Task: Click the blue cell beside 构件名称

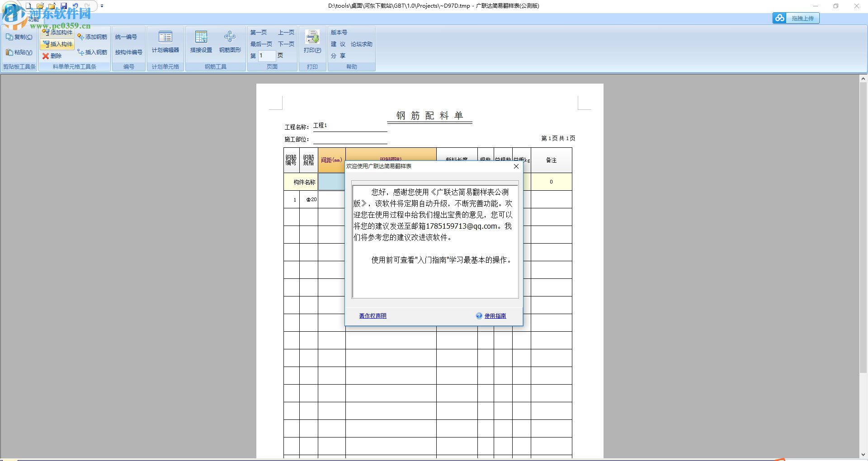Action: 332,182
